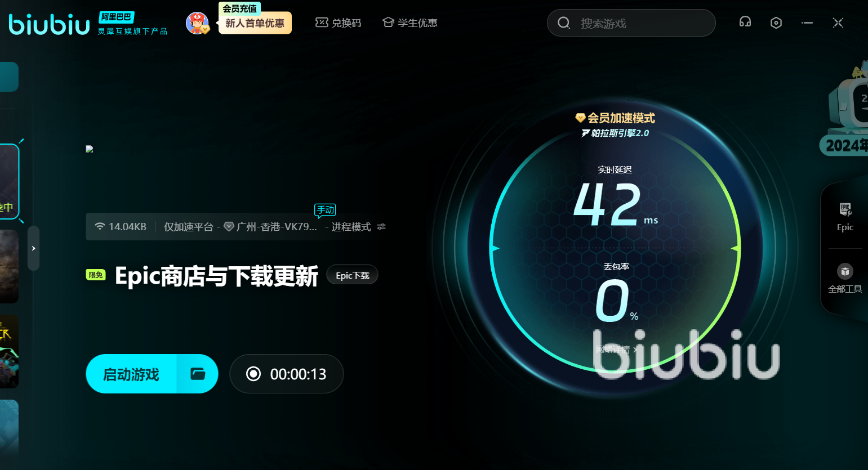
Task: Click the mode adjustment sliders icon
Action: tap(381, 227)
